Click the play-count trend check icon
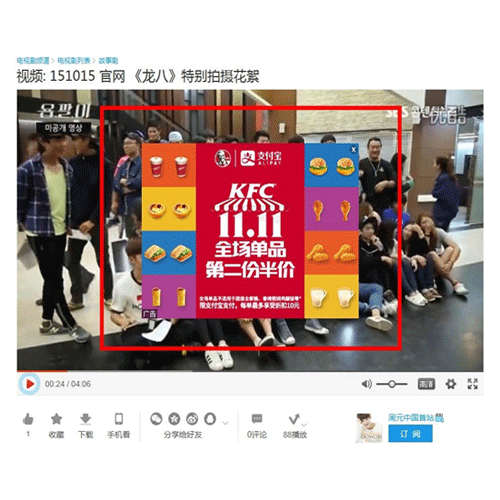This screenshot has height=500, width=500. [294, 419]
